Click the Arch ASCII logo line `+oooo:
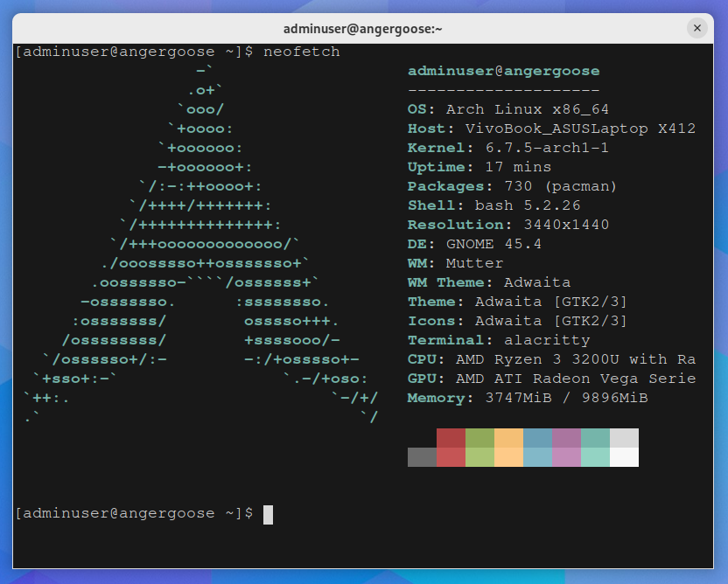The height and width of the screenshot is (584, 728). tap(200, 129)
